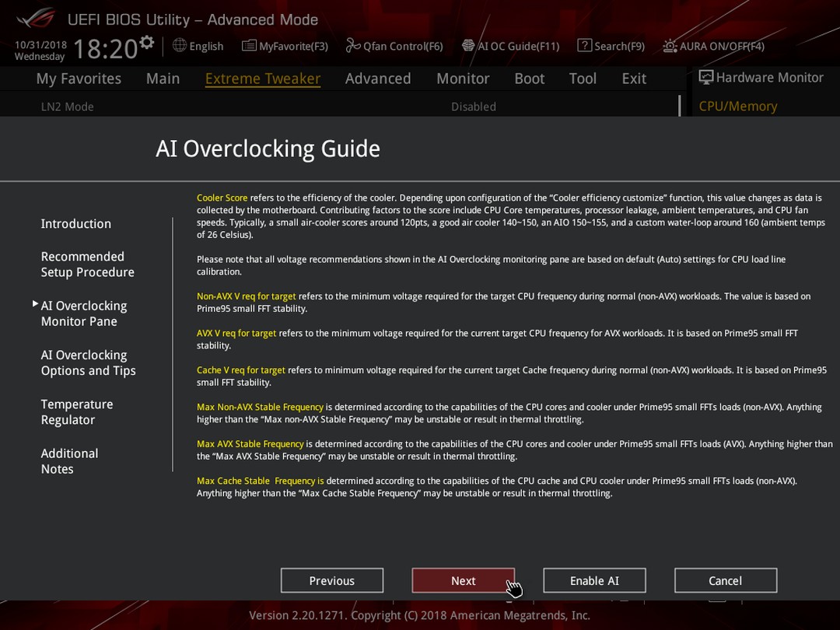Image resolution: width=840 pixels, height=630 pixels.
Task: Cancel the AI Overclocking Guide
Action: coord(726,581)
